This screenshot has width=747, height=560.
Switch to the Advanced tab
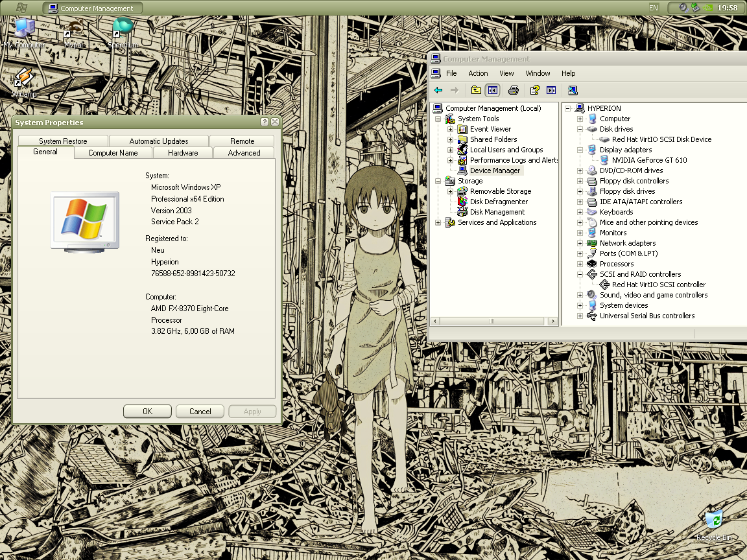[x=244, y=153]
